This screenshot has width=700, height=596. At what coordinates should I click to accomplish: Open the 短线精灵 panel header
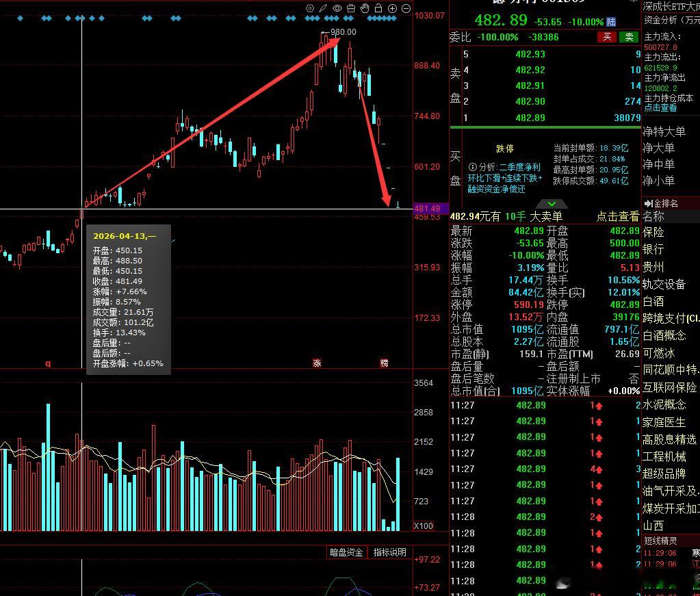point(660,541)
